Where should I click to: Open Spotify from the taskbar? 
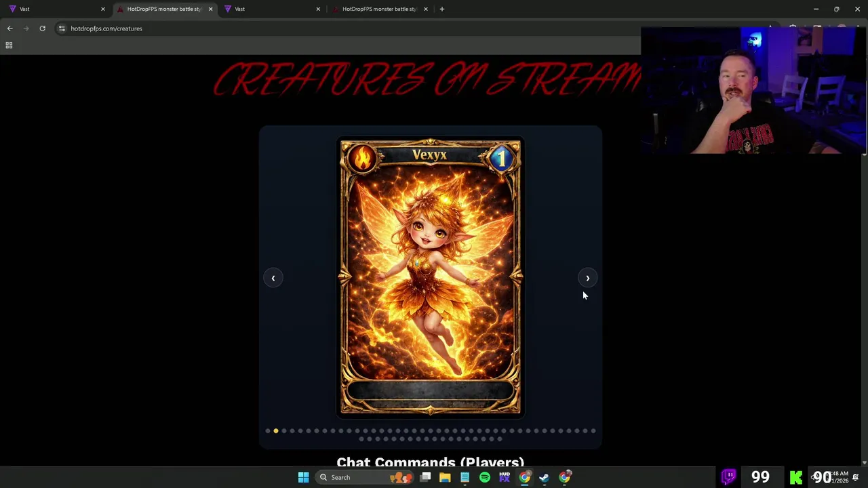pos(484,477)
